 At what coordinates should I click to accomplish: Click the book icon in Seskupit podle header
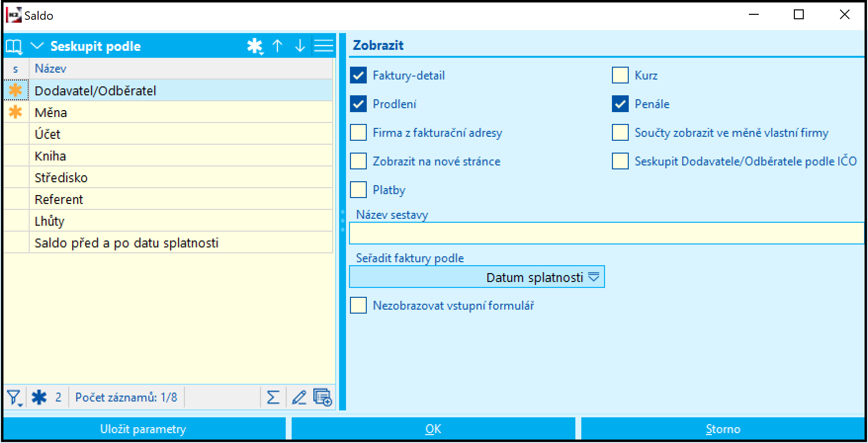14,46
